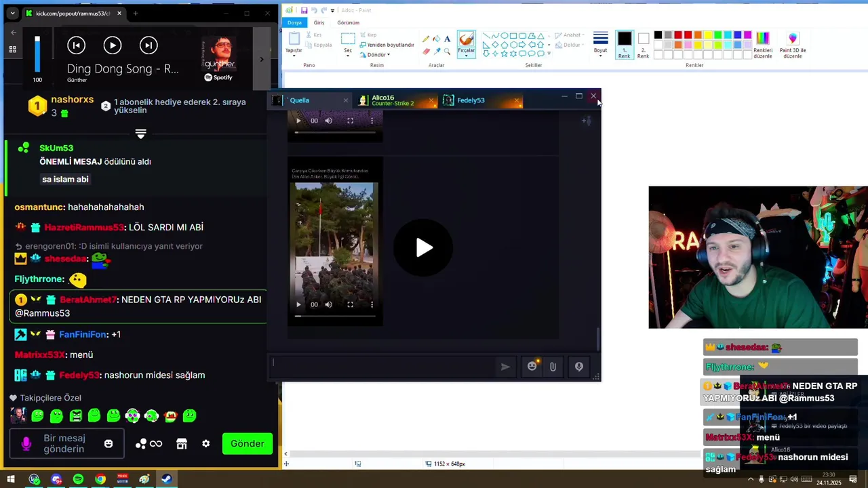
Task: Select 1. Renk primary color in Paint
Action: pos(624,45)
